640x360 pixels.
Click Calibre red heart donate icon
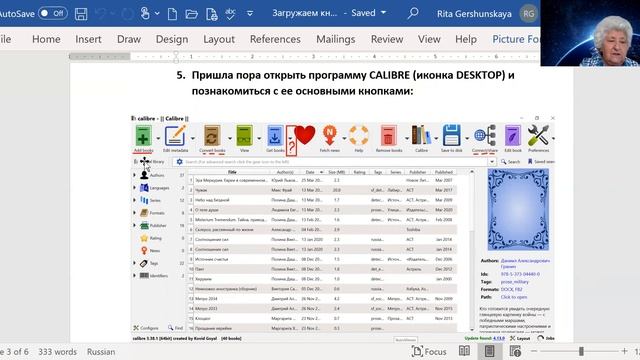coord(304,135)
